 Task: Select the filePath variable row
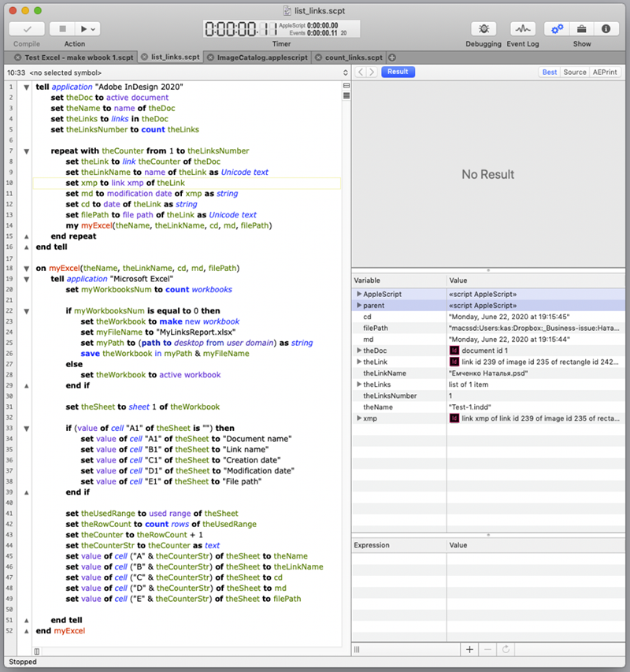coord(488,328)
